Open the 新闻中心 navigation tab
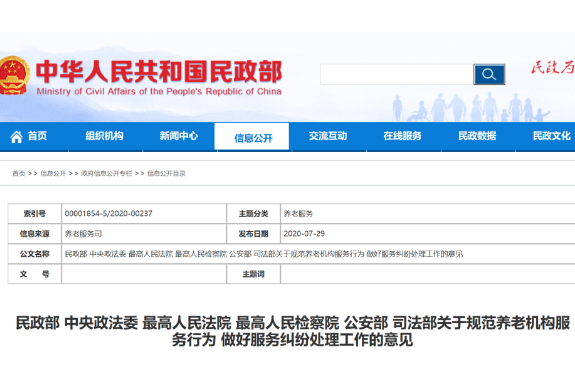 click(x=179, y=136)
